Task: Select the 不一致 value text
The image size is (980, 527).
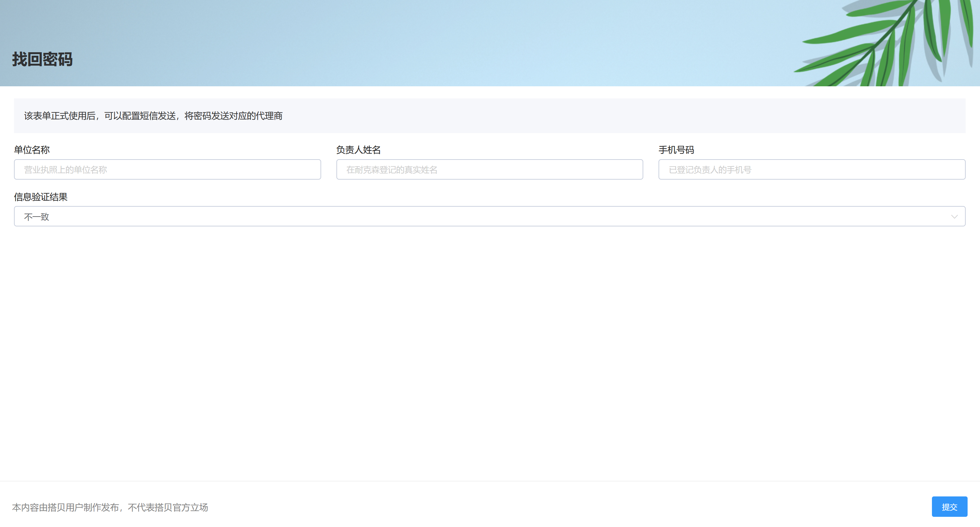Action: (x=37, y=217)
